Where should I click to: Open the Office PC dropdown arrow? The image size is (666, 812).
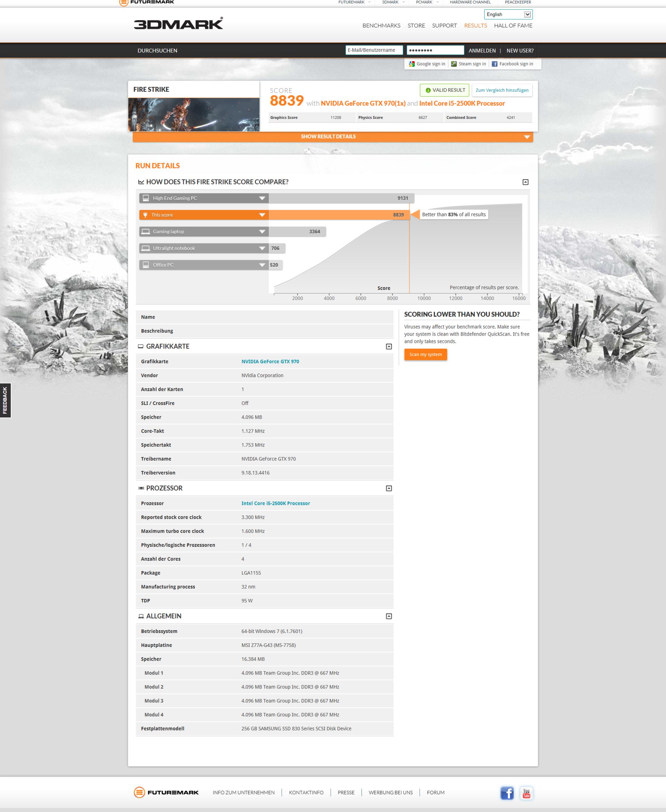262,265
